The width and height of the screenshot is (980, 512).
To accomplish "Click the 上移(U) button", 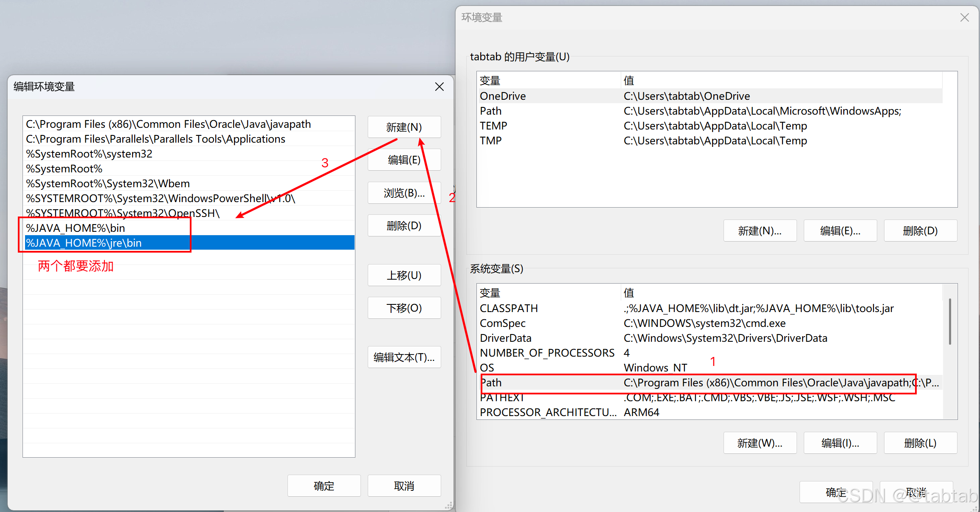I will [404, 275].
